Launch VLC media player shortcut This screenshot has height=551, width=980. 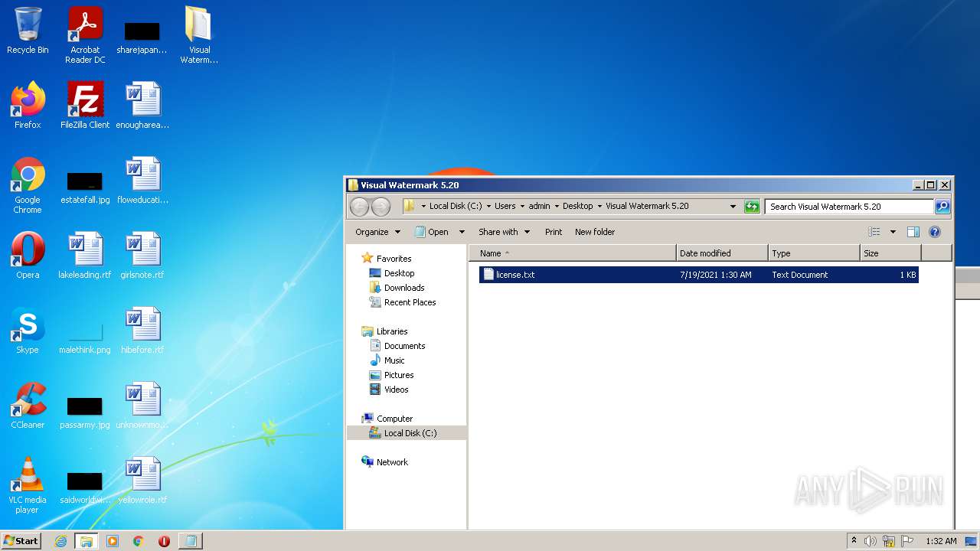coord(28,485)
